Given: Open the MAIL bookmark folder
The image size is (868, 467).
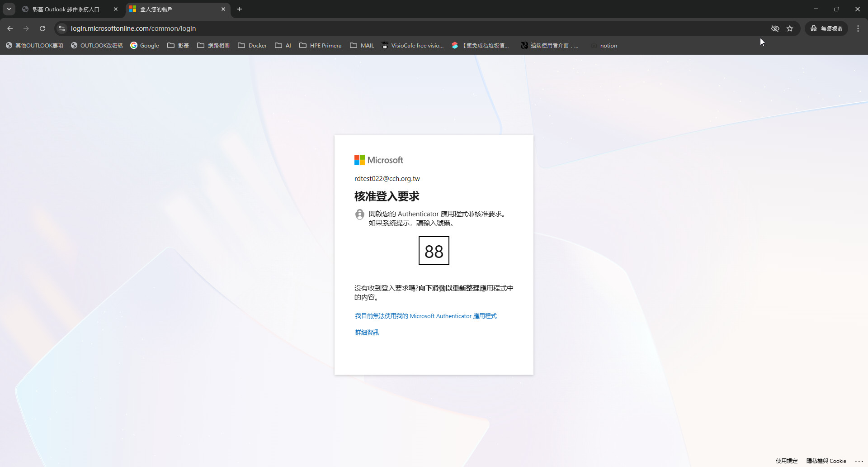Looking at the screenshot, I should (362, 46).
